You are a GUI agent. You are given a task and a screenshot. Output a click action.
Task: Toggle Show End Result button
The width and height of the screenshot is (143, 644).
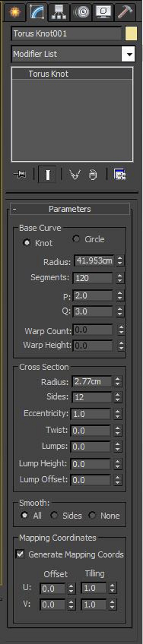pyautogui.click(x=47, y=174)
